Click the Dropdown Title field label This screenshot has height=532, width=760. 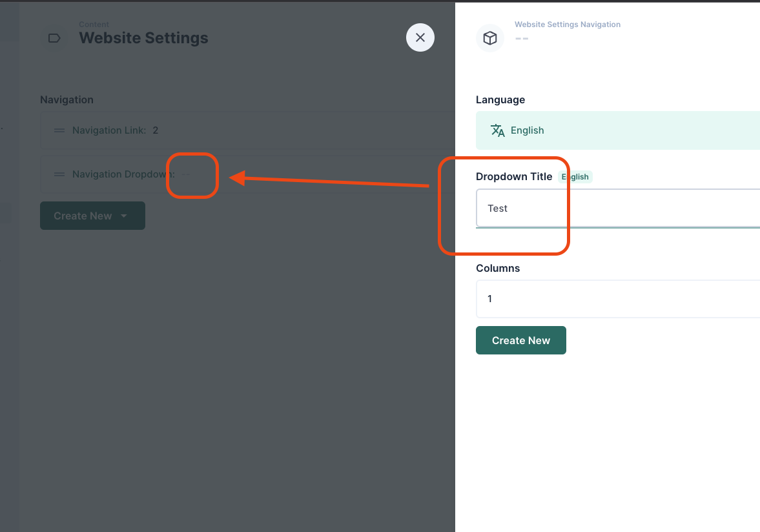tap(514, 176)
